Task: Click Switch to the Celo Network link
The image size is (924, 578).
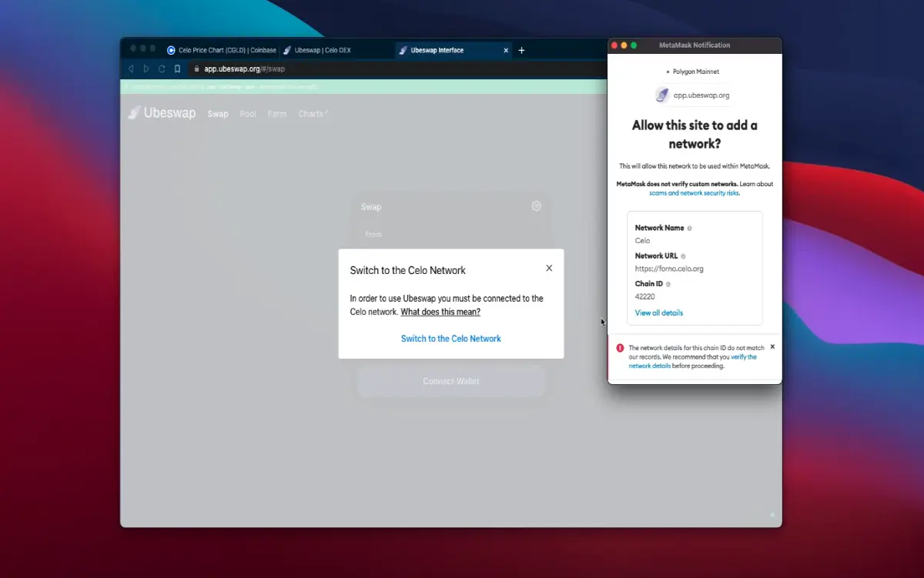Action: (451, 339)
